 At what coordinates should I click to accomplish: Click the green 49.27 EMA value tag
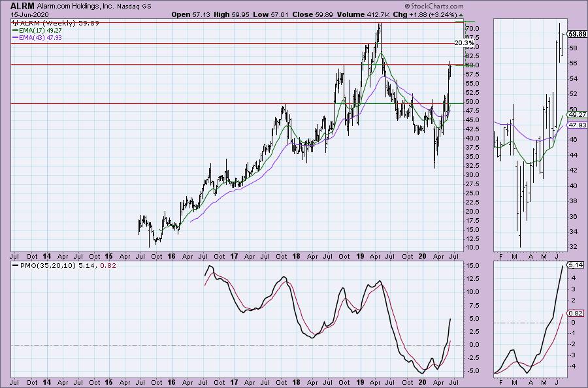[577, 115]
